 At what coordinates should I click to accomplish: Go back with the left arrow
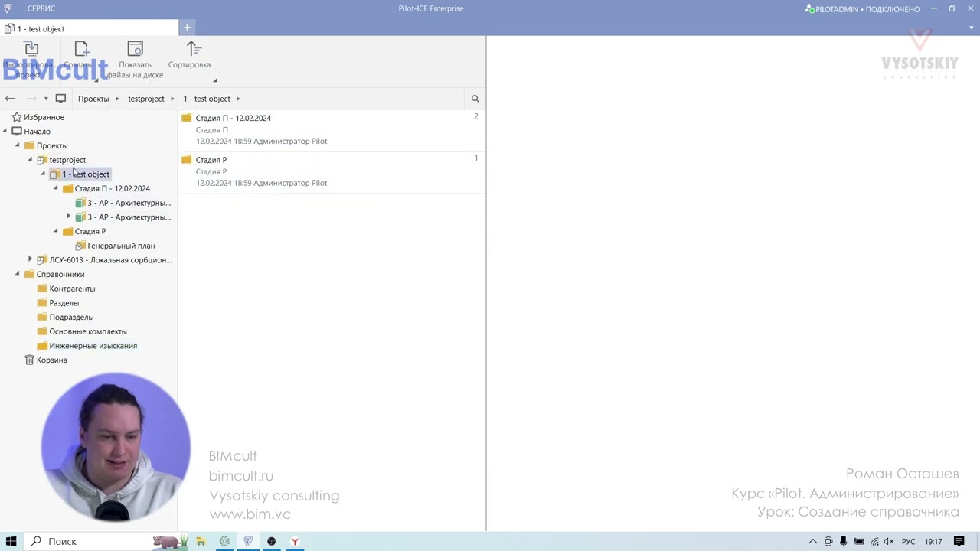[x=10, y=99]
